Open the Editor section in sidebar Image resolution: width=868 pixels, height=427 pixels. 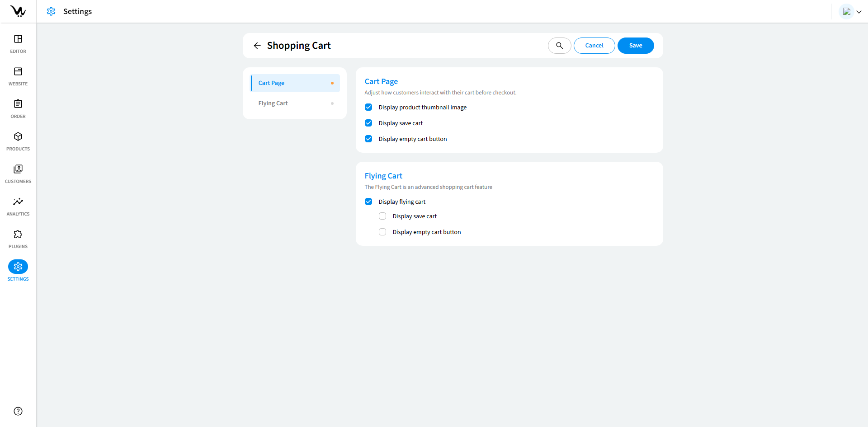click(18, 44)
